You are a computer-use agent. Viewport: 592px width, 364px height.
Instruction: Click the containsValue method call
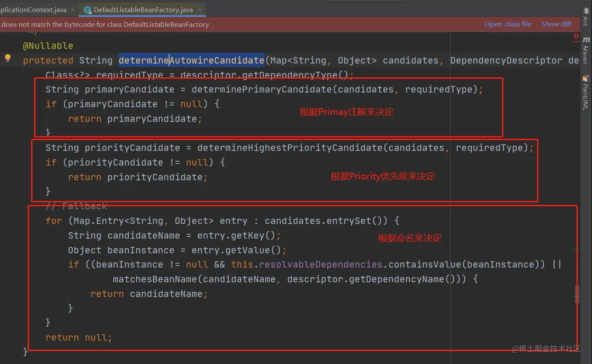pos(425,265)
